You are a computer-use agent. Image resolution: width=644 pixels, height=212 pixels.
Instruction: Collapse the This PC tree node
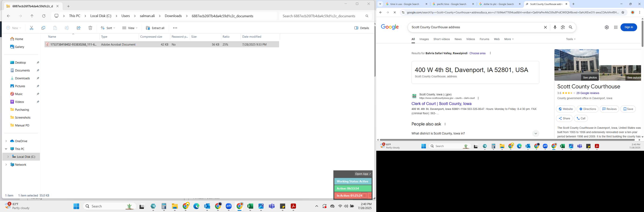click(6, 149)
